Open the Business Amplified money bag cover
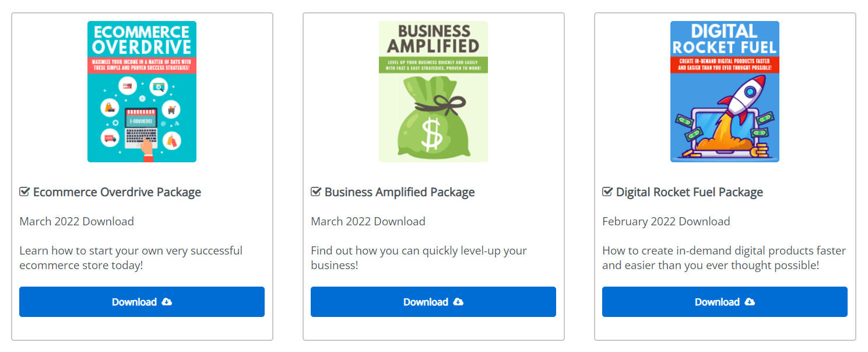 pyautogui.click(x=433, y=92)
